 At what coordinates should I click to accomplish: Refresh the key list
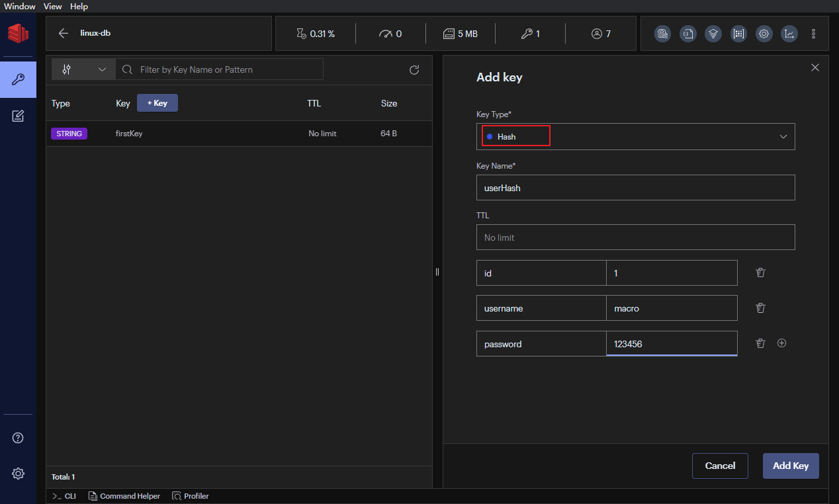coord(415,69)
